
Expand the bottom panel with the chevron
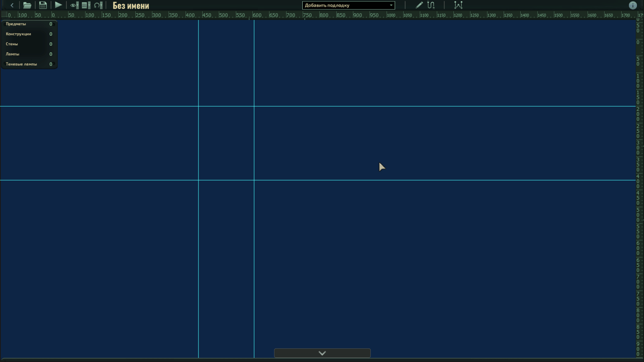pos(322,353)
